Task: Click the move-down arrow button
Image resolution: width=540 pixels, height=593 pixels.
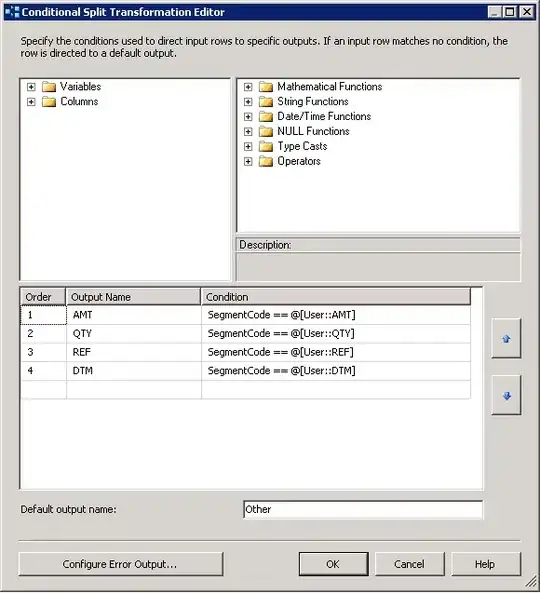Action: tap(506, 396)
